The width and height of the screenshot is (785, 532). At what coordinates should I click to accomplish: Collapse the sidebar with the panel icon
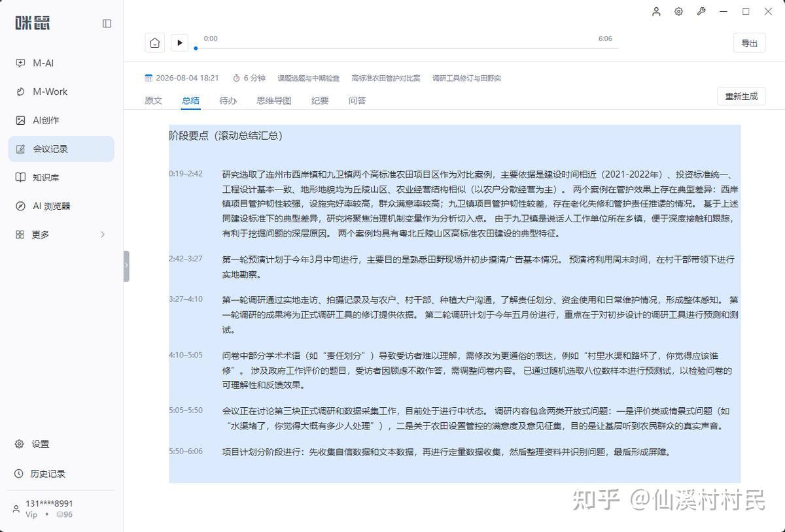click(x=107, y=24)
